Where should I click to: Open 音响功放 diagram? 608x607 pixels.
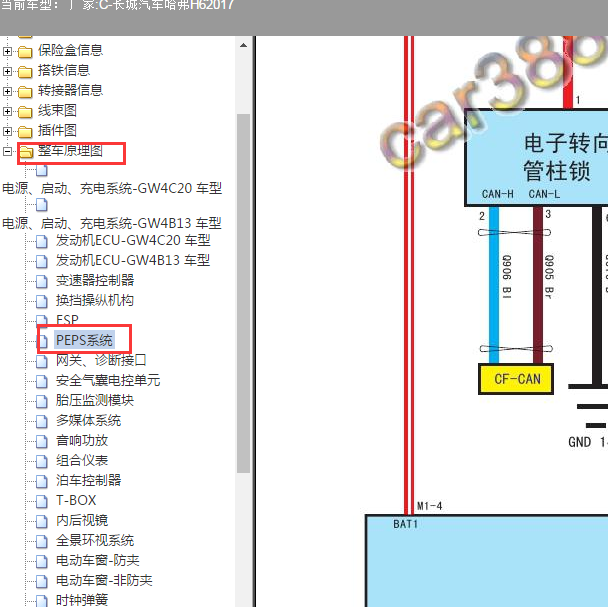[82, 441]
